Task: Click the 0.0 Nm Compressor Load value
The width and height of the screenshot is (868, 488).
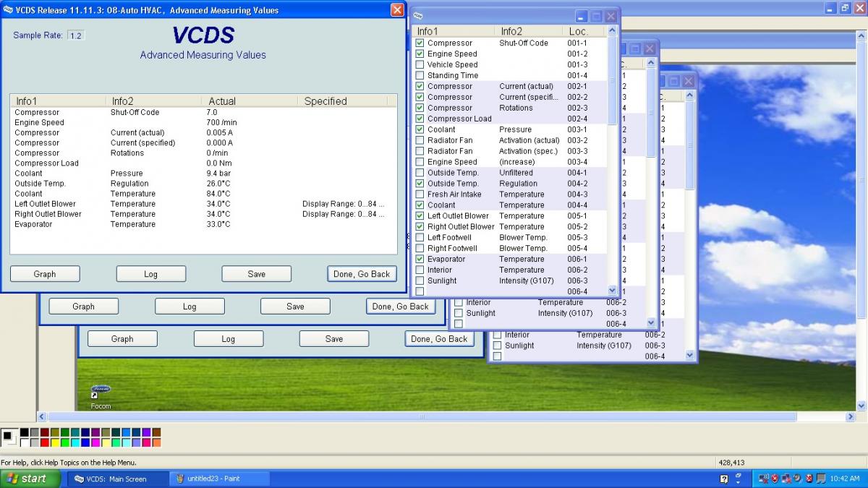Action: pyautogui.click(x=218, y=163)
